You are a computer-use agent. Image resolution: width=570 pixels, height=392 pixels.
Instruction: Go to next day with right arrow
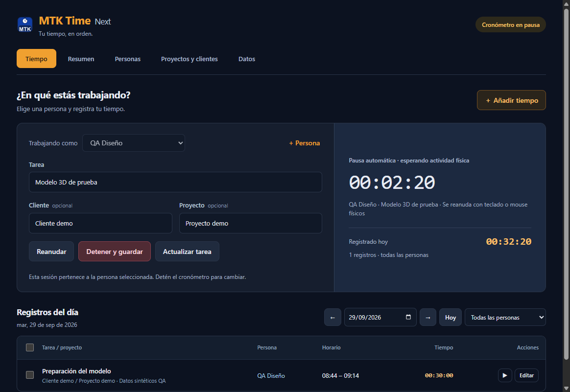(x=428, y=317)
